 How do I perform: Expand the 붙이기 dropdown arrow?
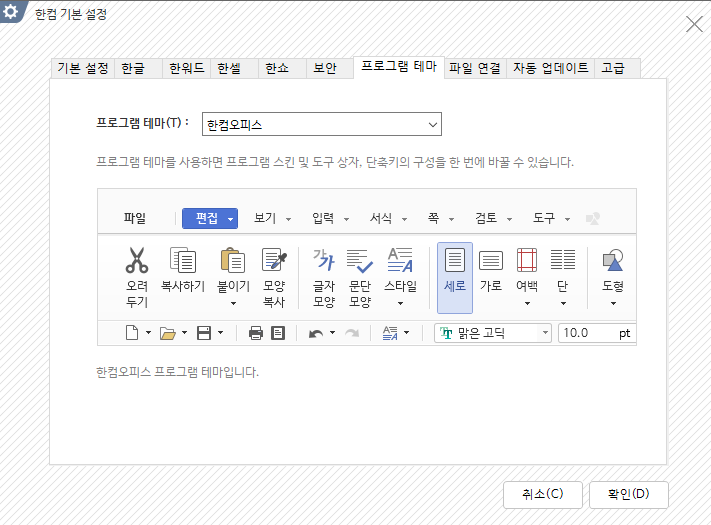pyautogui.click(x=234, y=303)
